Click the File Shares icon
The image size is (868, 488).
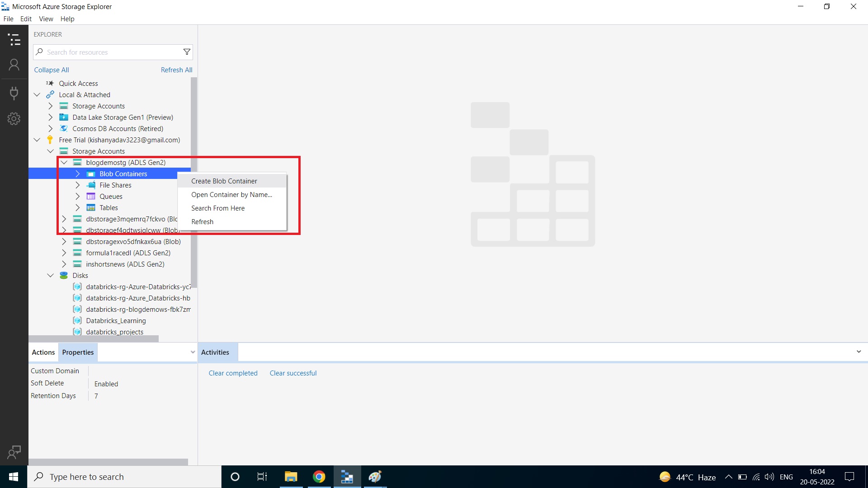pos(91,185)
